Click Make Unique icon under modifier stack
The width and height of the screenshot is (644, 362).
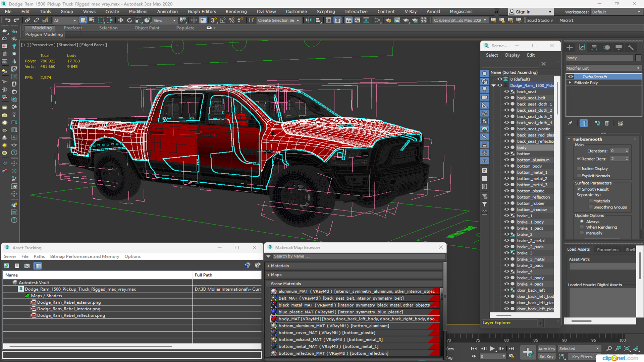tap(597, 123)
